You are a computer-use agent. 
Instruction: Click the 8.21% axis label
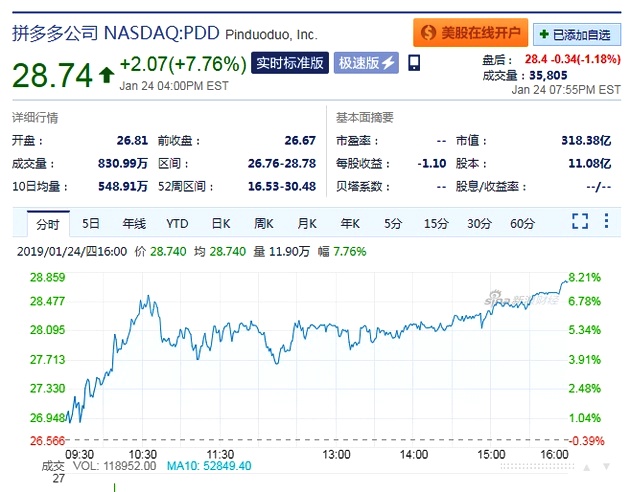pyautogui.click(x=585, y=278)
